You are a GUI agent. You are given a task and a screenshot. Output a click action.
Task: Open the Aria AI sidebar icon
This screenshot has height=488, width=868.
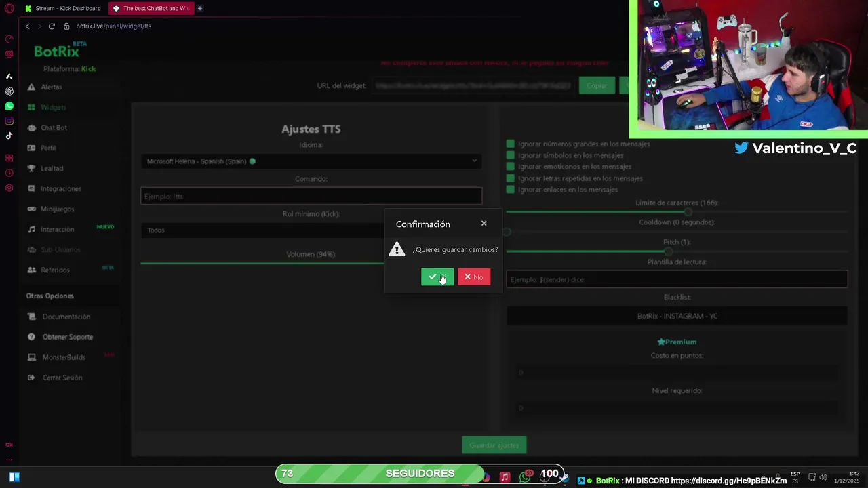pos(9,76)
